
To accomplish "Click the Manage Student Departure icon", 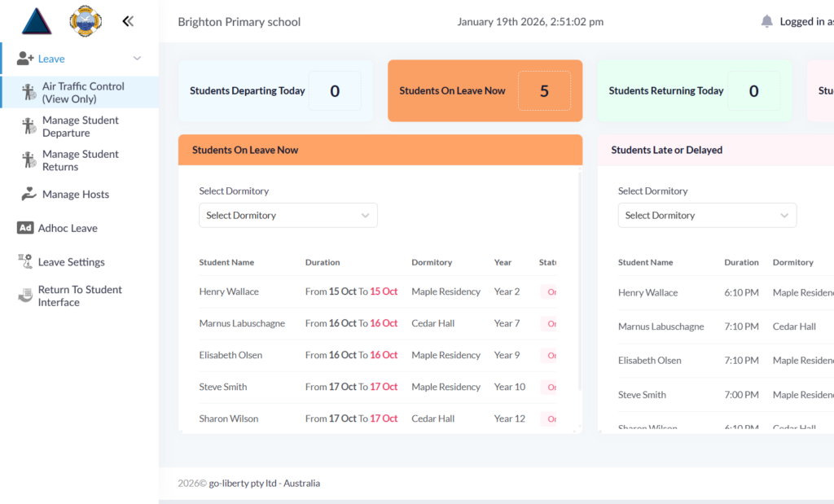I will [28, 126].
